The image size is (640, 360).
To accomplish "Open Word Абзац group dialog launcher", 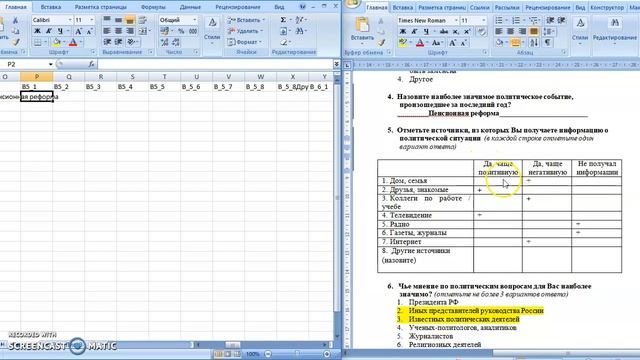I will 564,52.
